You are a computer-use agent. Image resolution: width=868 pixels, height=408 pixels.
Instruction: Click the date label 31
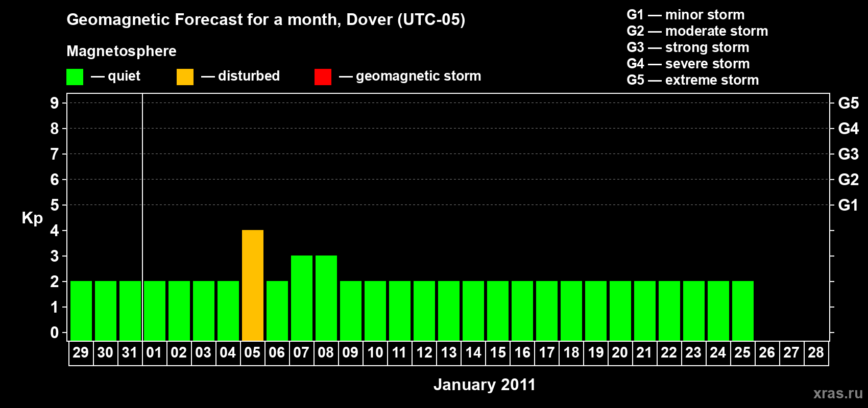[x=130, y=352]
